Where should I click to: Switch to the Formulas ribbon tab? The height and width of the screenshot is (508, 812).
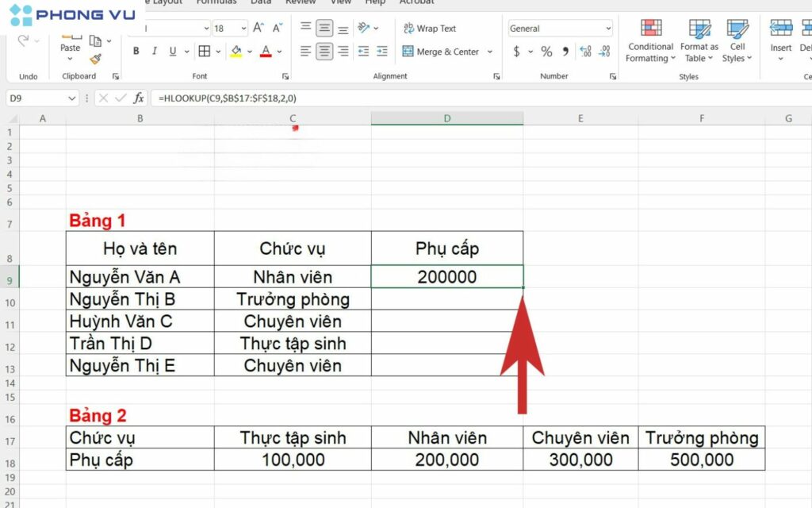pyautogui.click(x=216, y=3)
